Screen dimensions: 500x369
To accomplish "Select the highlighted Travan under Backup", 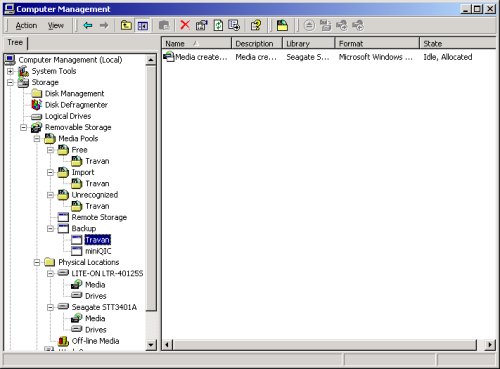I will 97,240.
